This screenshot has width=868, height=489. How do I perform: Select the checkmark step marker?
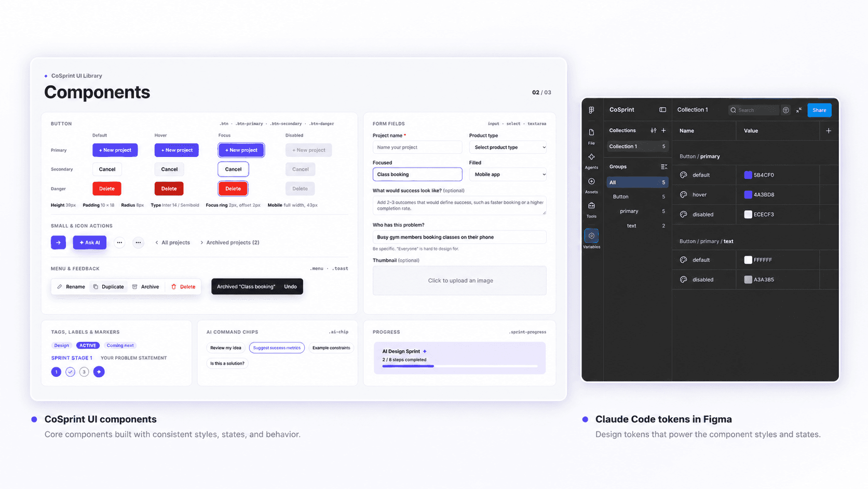[x=70, y=372]
